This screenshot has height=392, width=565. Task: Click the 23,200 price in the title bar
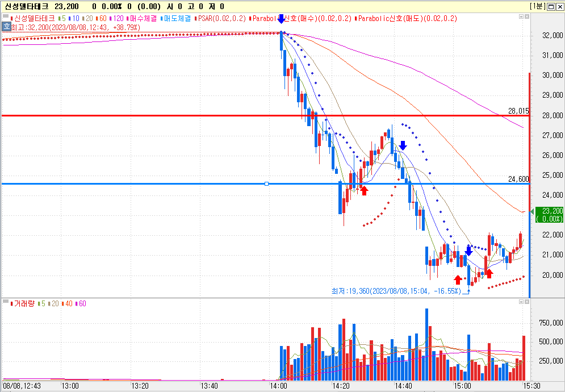[x=66, y=6]
